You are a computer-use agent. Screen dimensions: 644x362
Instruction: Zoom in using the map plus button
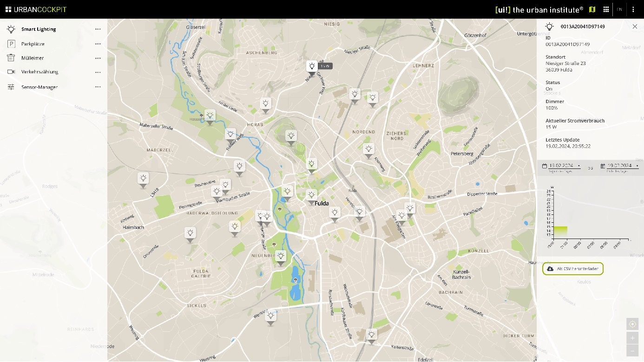[x=632, y=338]
